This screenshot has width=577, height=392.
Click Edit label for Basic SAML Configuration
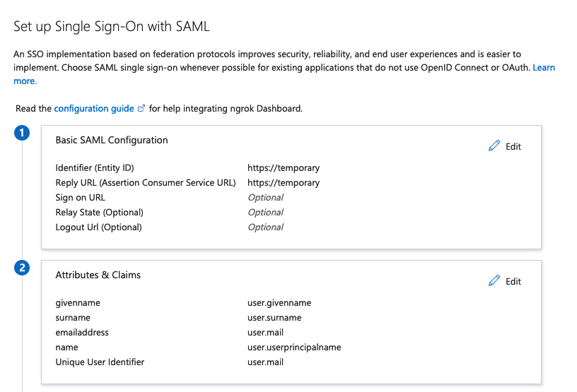[513, 146]
